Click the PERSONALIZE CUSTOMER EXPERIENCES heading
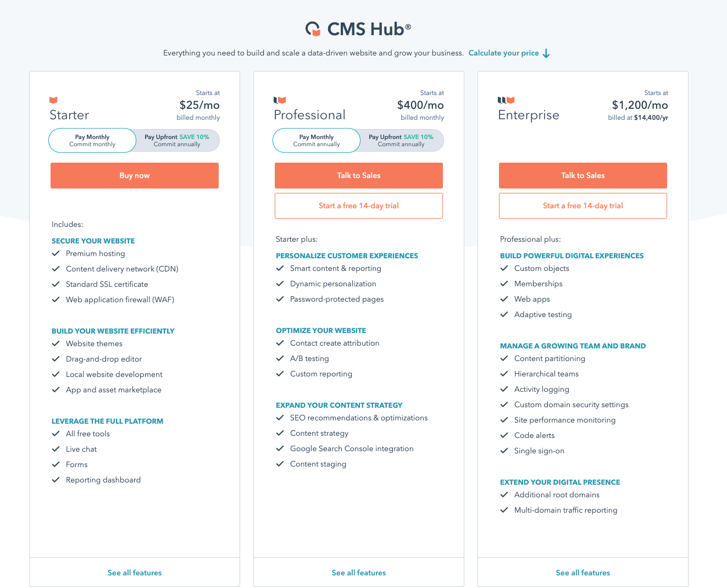The height and width of the screenshot is (588, 727). (347, 256)
